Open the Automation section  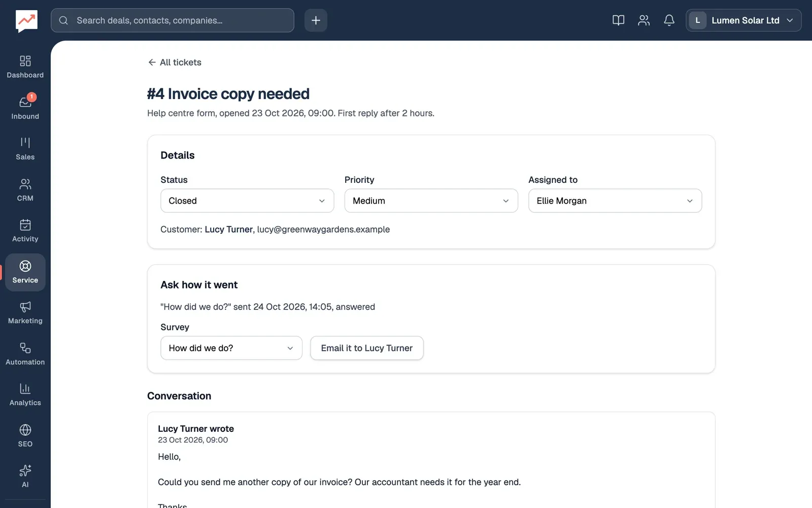[25, 354]
